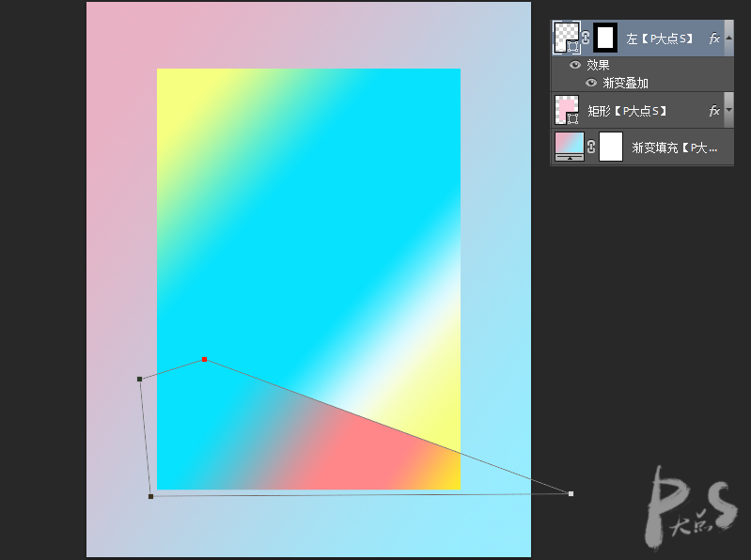The width and height of the screenshot is (751, 560).
Task: Collapse effects list of 左【P大点S】 layer
Action: coord(729,38)
